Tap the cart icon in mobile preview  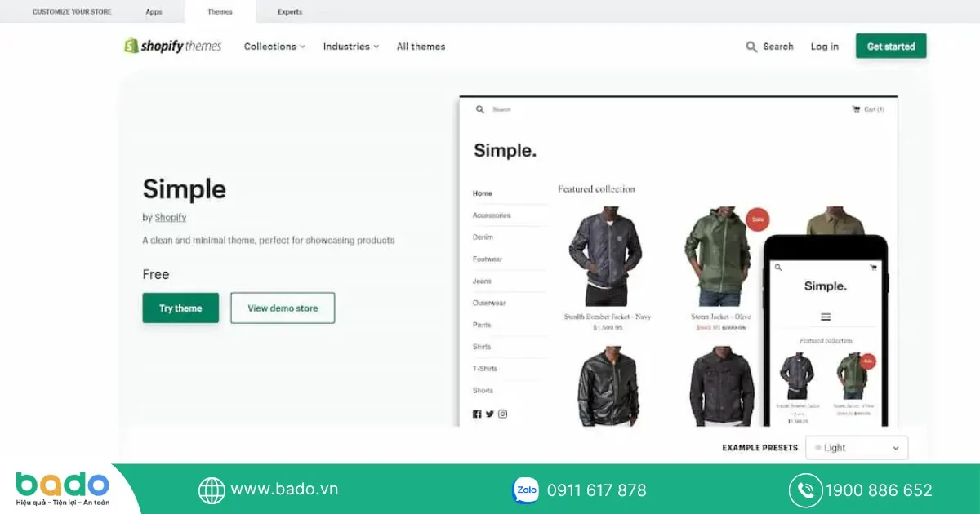pyautogui.click(x=873, y=267)
